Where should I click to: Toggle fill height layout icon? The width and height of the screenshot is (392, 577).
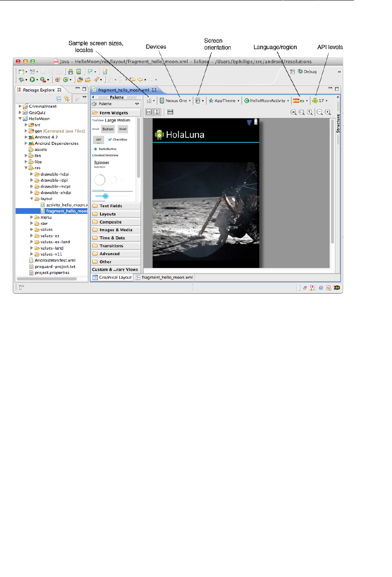point(157,112)
